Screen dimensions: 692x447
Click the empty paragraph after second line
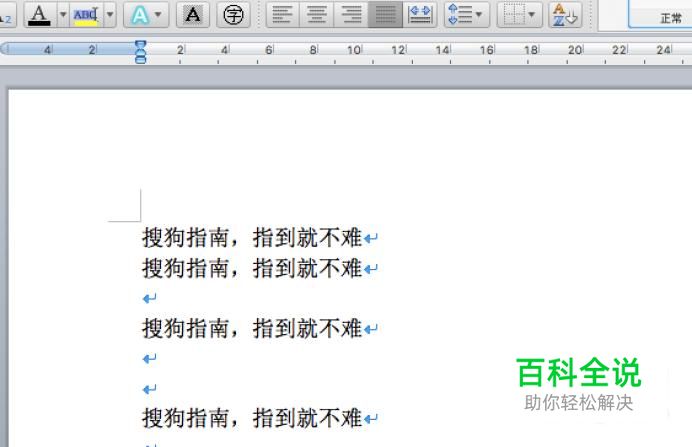pyautogui.click(x=150, y=299)
